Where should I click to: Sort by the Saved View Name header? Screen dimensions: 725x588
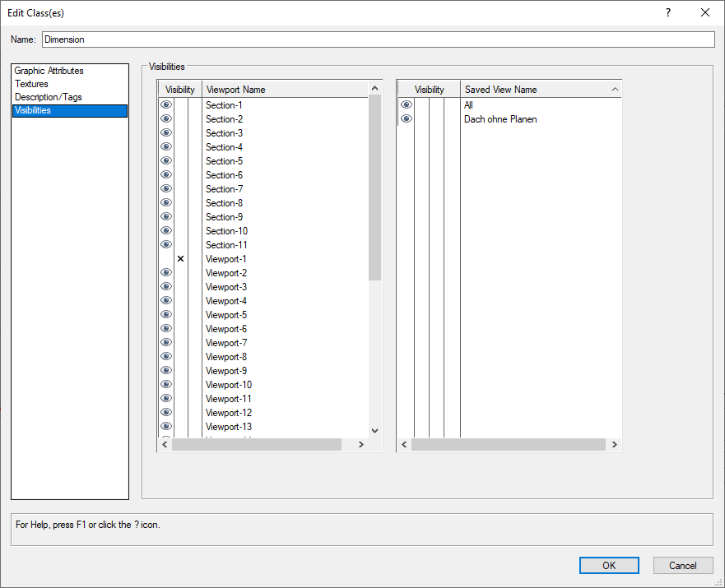click(x=500, y=89)
